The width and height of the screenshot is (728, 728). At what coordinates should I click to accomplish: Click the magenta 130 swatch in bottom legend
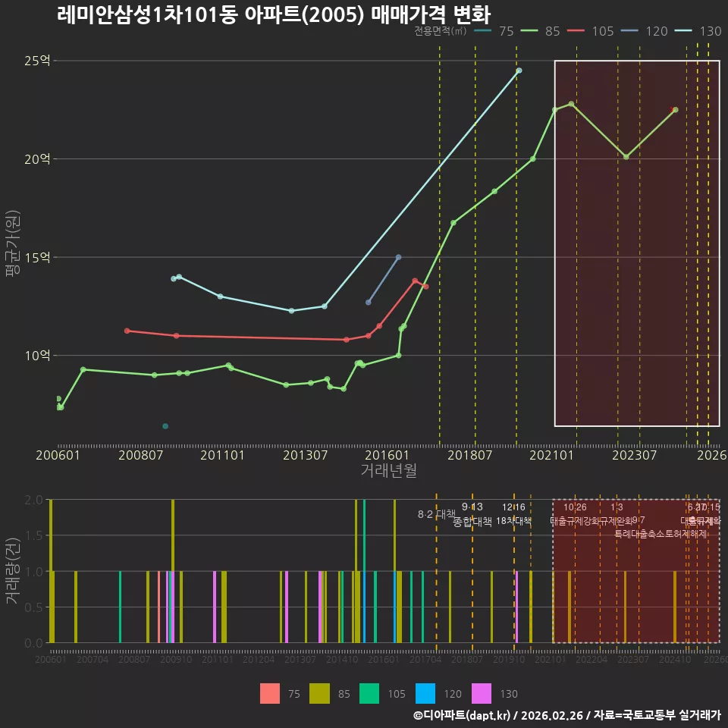pos(482,694)
